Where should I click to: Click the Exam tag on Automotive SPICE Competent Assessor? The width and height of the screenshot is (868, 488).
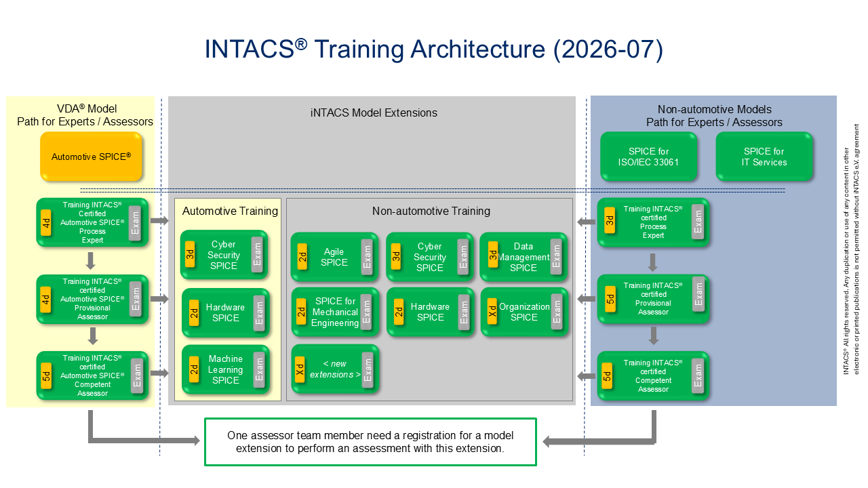[136, 374]
